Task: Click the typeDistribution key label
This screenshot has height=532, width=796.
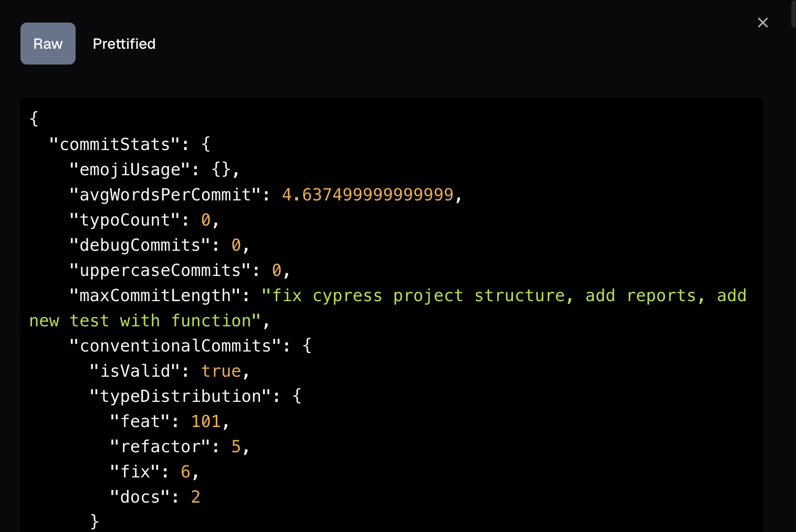Action: (x=181, y=396)
